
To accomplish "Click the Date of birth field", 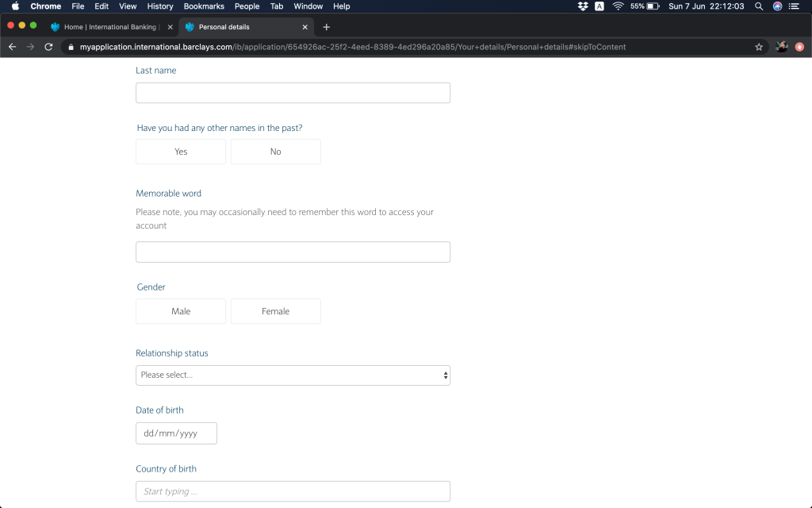I will point(176,433).
